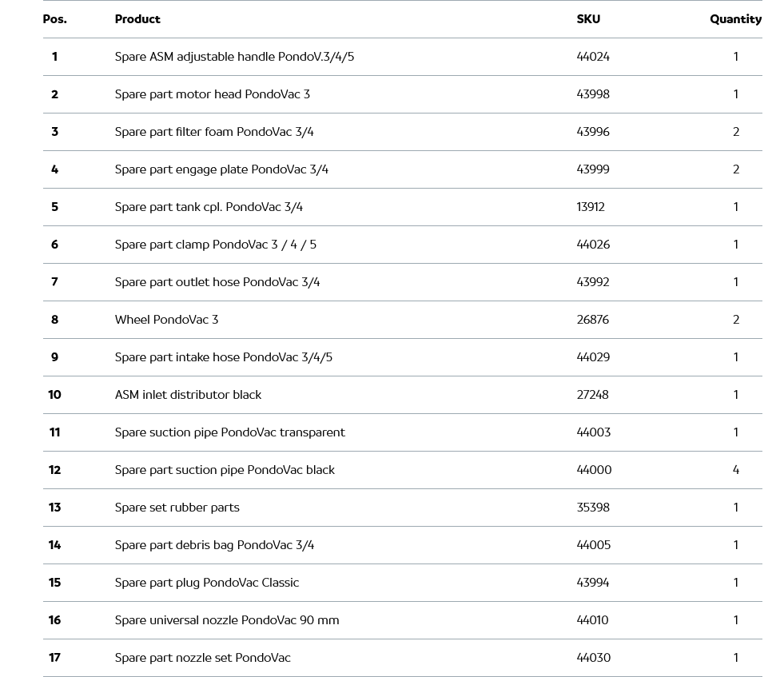The height and width of the screenshot is (677, 784).
Task: Select Spare part clamp PondoVac 3 / 4 / 5
Action: pos(215,245)
